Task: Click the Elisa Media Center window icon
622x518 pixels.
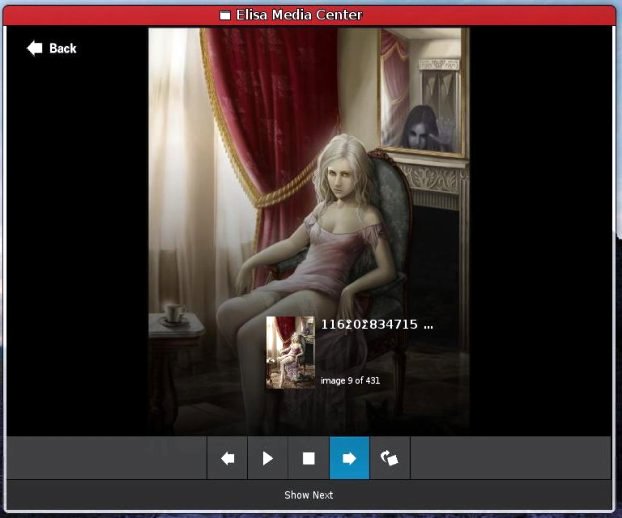Action: point(225,15)
